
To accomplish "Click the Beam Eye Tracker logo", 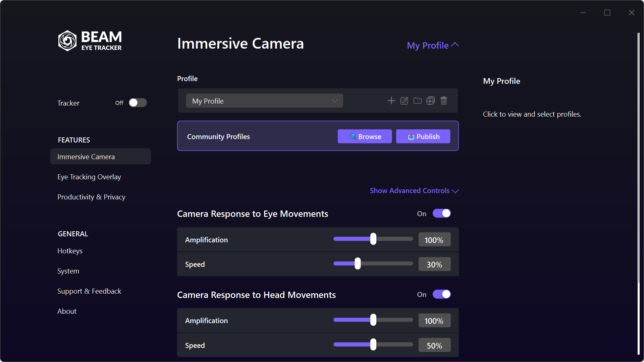I will click(x=90, y=41).
